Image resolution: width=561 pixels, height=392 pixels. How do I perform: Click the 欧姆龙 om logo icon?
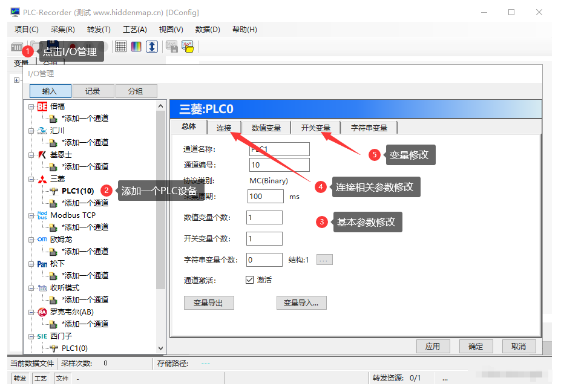42,240
